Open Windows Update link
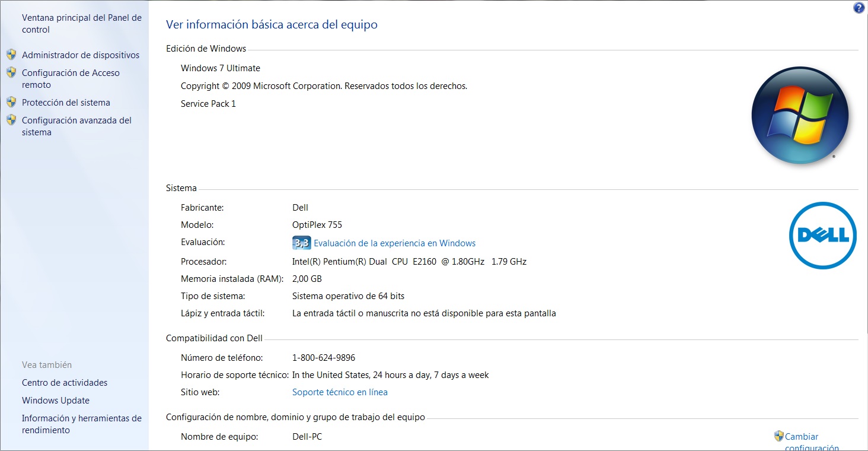Viewport: 868px width, 451px height. coord(56,401)
